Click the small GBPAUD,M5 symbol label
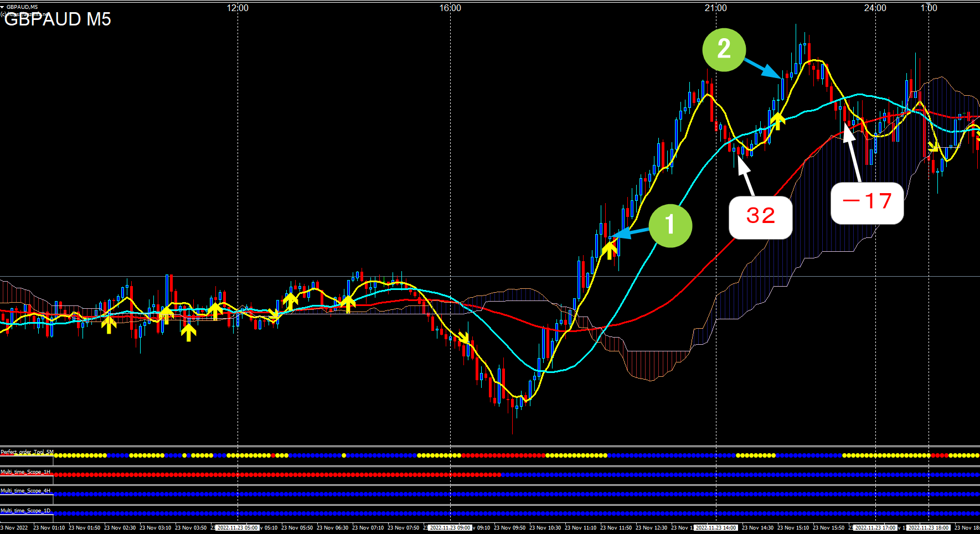The width and height of the screenshot is (980, 534). 22,7
